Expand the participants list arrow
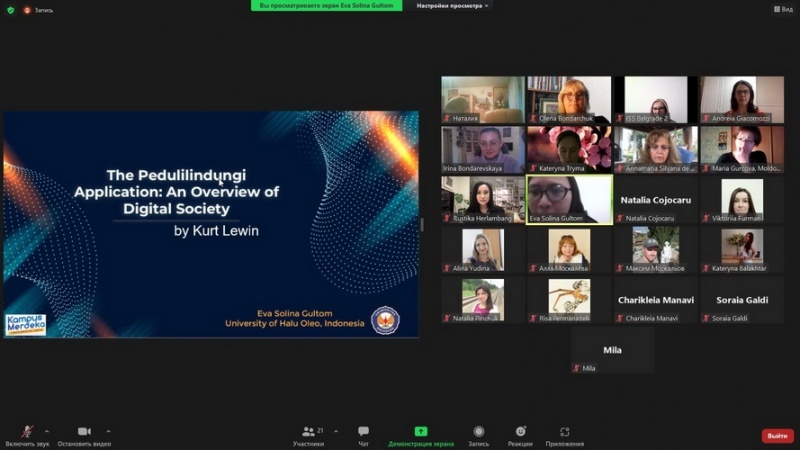 point(335,431)
